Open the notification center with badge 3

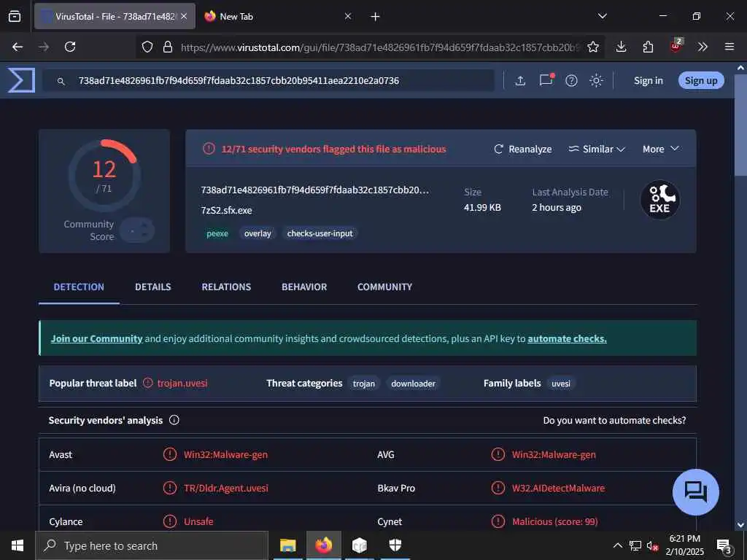[x=724, y=546]
